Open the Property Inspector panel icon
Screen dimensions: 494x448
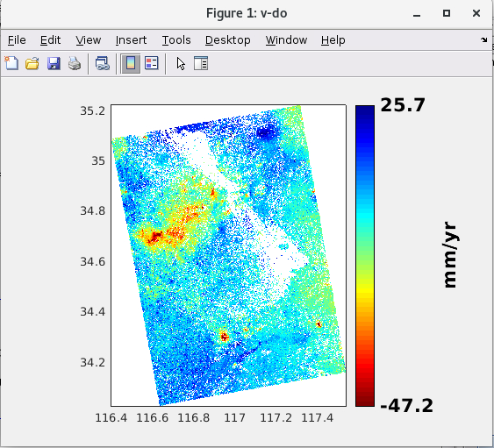click(x=201, y=63)
